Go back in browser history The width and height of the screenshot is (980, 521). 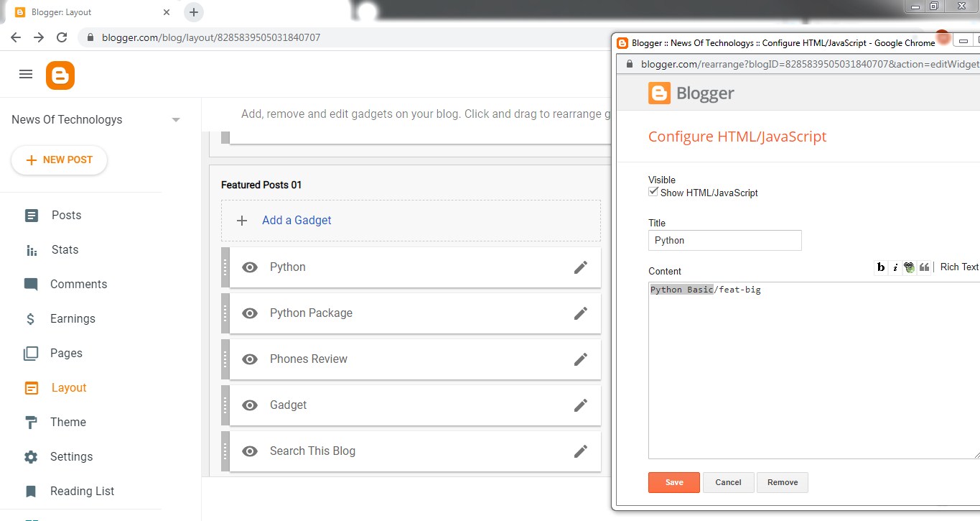pos(16,37)
